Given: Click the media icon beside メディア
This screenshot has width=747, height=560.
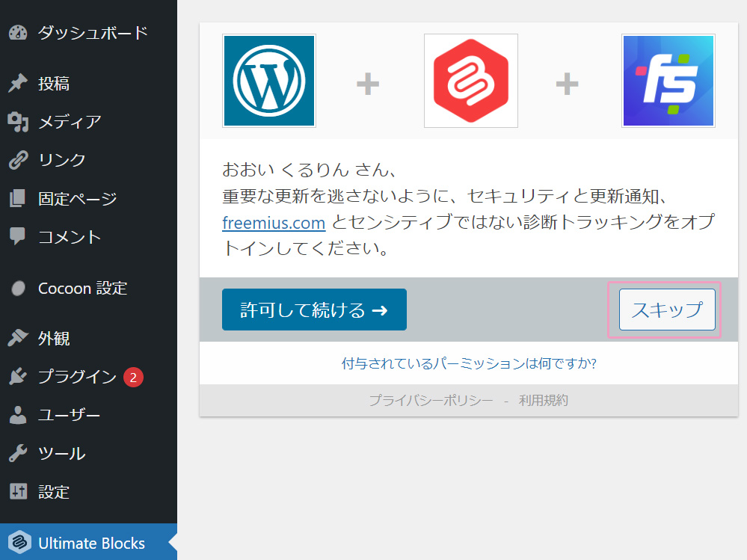Looking at the screenshot, I should pyautogui.click(x=18, y=122).
